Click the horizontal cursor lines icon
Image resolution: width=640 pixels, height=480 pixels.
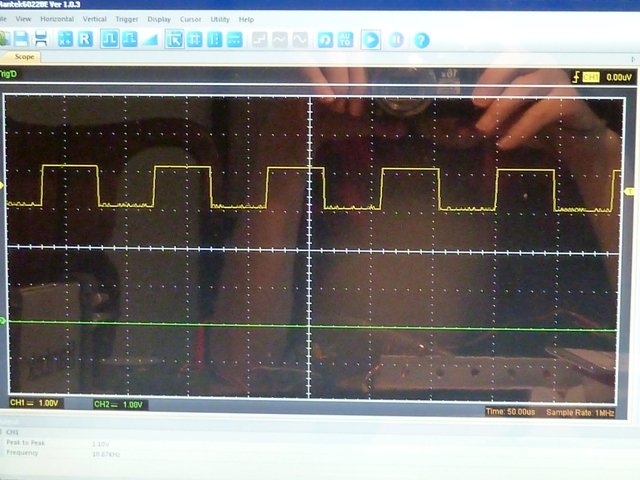[235, 40]
